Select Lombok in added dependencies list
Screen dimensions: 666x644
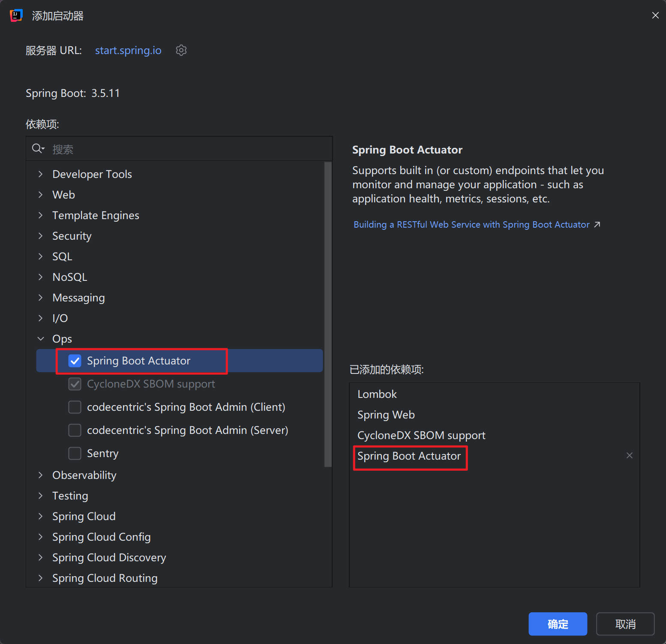pos(377,394)
